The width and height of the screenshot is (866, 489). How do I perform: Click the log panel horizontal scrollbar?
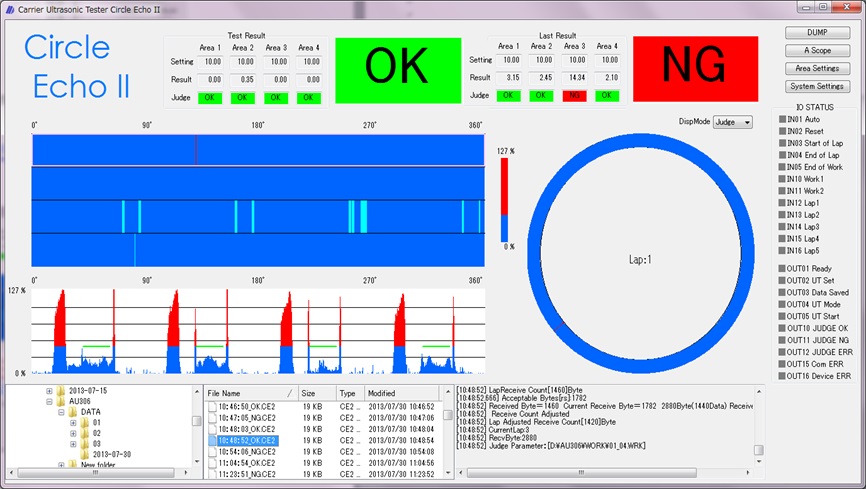pyautogui.click(x=581, y=473)
